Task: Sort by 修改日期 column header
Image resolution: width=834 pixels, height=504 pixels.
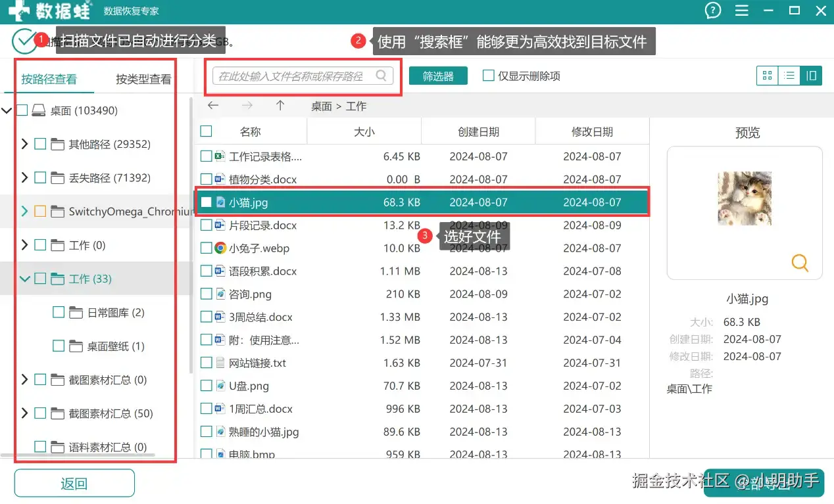Action: tap(592, 131)
